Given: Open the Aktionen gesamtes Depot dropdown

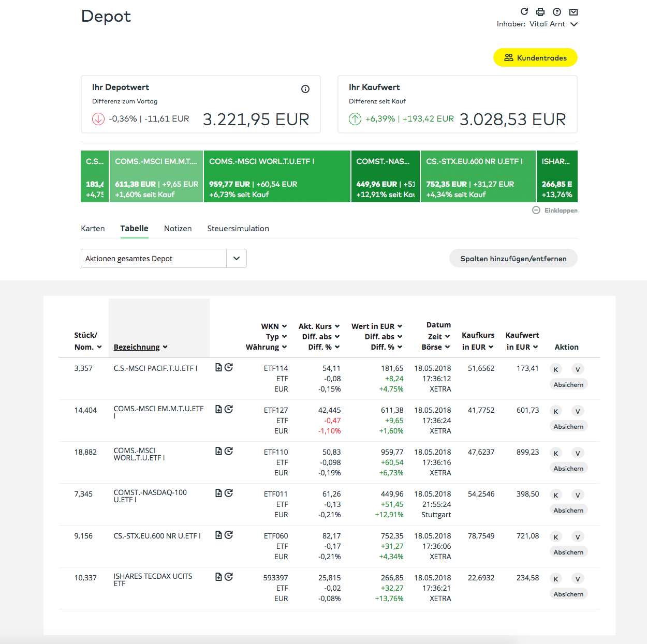Looking at the screenshot, I should 164,258.
